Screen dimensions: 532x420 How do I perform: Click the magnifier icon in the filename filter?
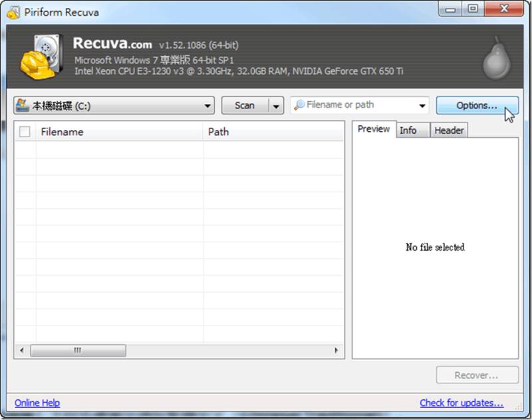click(x=299, y=105)
